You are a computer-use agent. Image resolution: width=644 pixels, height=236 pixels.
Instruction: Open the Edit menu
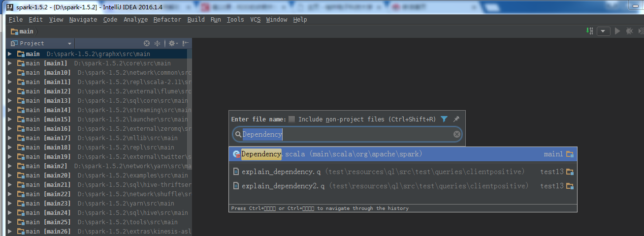pos(35,20)
